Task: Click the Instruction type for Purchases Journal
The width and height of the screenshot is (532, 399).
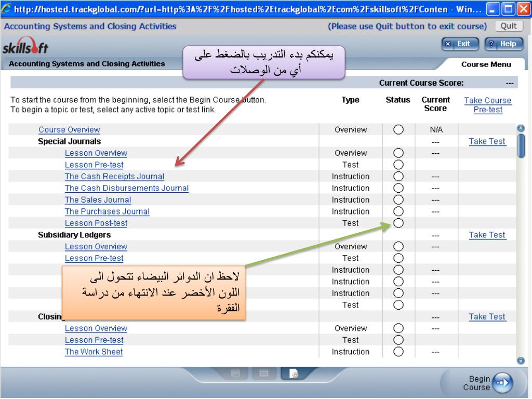Action: tap(351, 211)
